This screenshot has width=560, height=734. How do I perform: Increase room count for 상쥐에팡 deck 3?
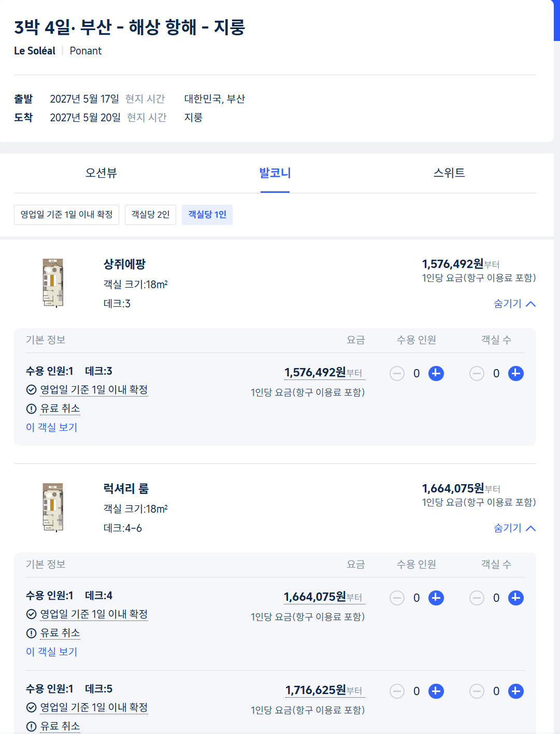pyautogui.click(x=516, y=373)
